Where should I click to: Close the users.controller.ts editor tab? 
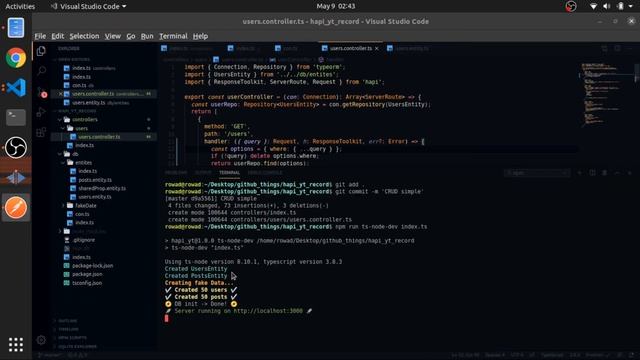(x=377, y=48)
